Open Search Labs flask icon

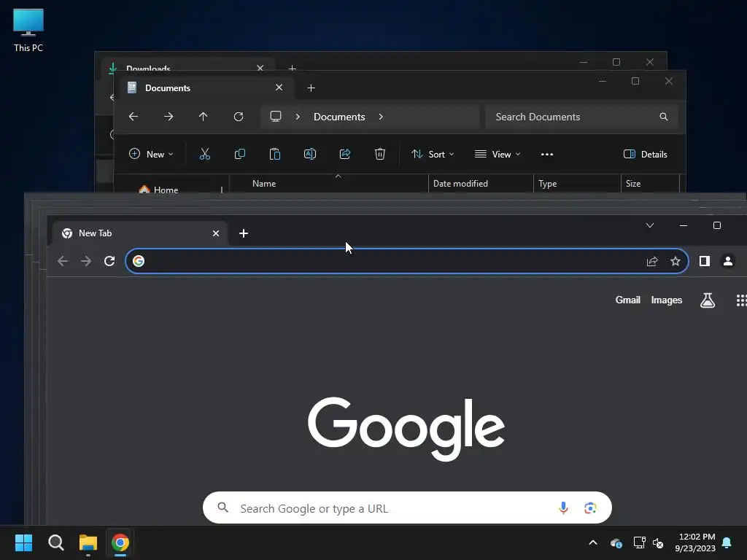(x=708, y=300)
